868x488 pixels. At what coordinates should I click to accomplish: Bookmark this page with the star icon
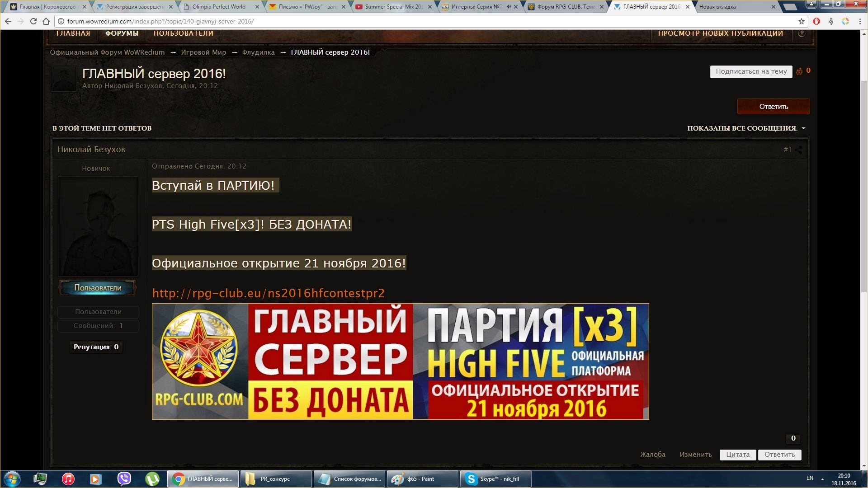click(802, 21)
